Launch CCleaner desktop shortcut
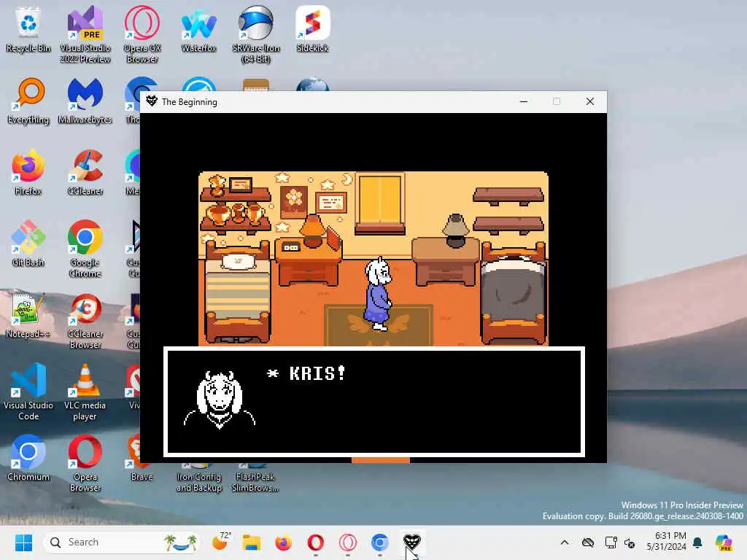 (85, 172)
